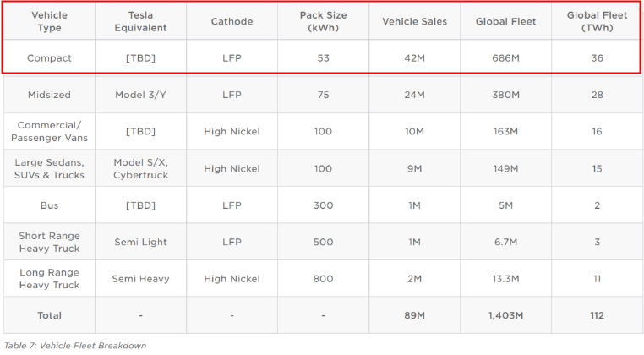This screenshot has width=644, height=355.
Task: Select the Tesla Equivalent header cell
Action: (140, 21)
